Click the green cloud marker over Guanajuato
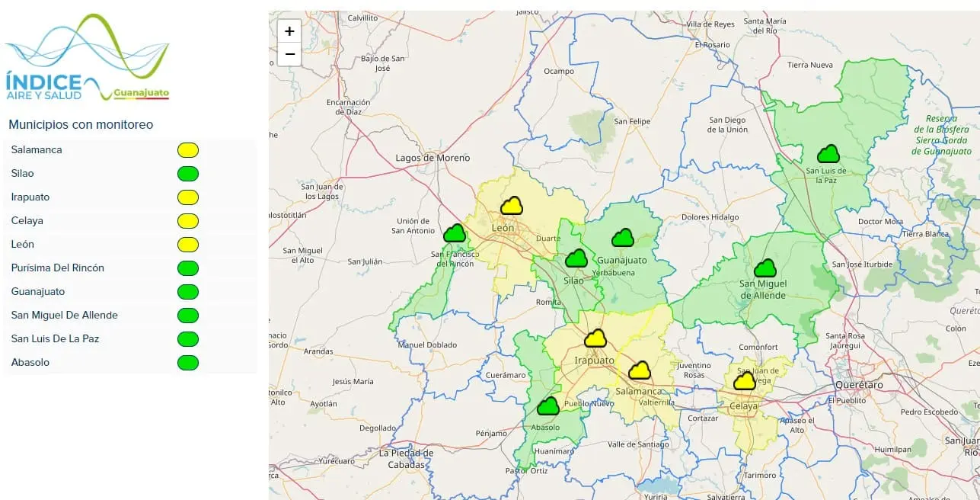The image size is (980, 500). (623, 238)
